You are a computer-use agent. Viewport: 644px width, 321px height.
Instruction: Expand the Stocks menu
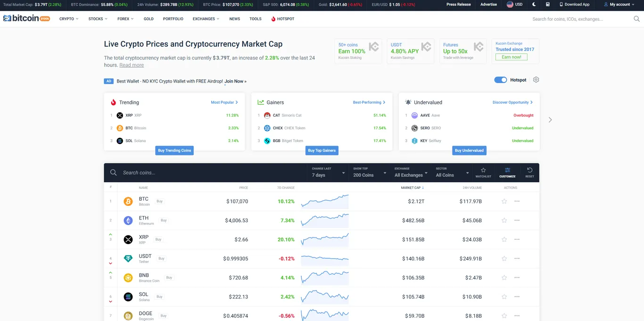click(x=98, y=19)
